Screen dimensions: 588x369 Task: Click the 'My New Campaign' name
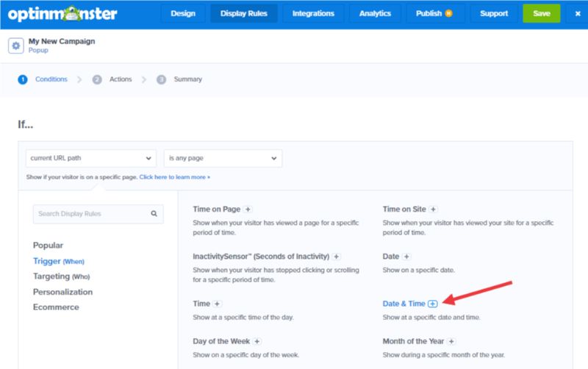pyautogui.click(x=62, y=41)
